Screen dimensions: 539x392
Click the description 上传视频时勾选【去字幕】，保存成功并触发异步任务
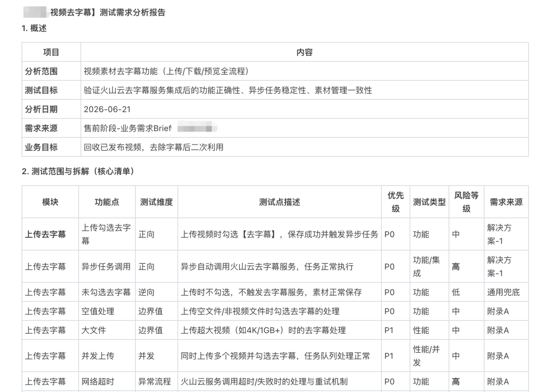coord(279,234)
